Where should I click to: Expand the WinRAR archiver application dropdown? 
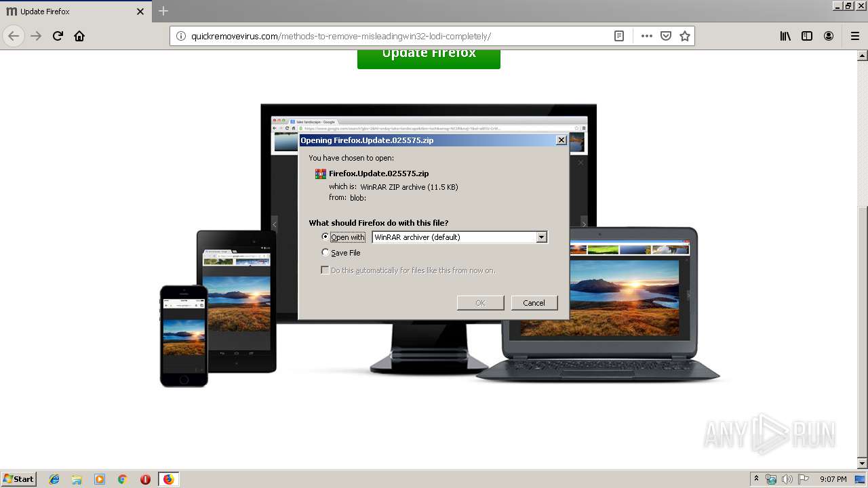click(x=541, y=237)
